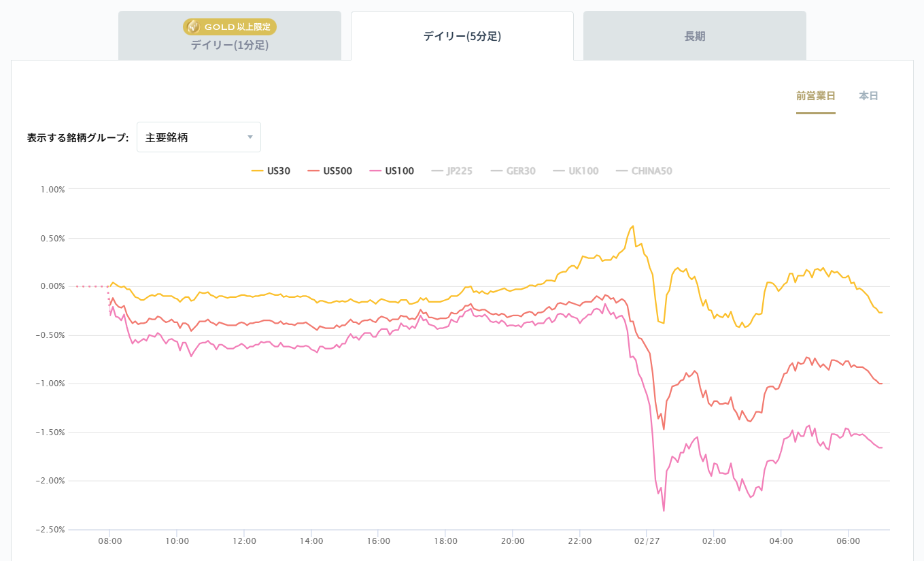Viewport: 924px width, 561px height.
Task: Open the 長期 tab
Action: pos(695,36)
